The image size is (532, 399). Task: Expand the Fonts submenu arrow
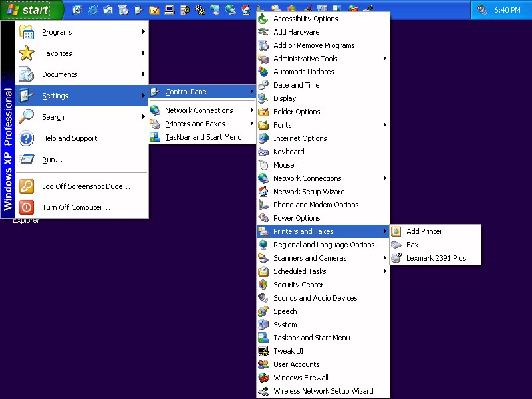coord(385,125)
